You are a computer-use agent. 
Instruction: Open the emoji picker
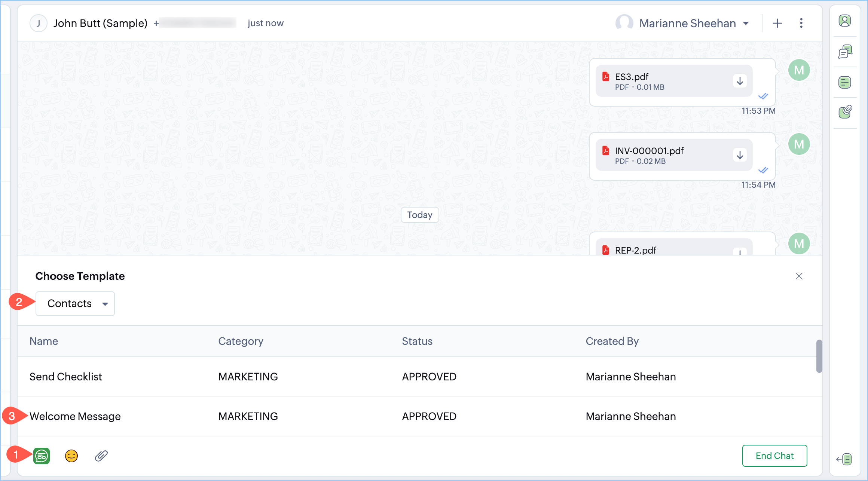[71, 456]
